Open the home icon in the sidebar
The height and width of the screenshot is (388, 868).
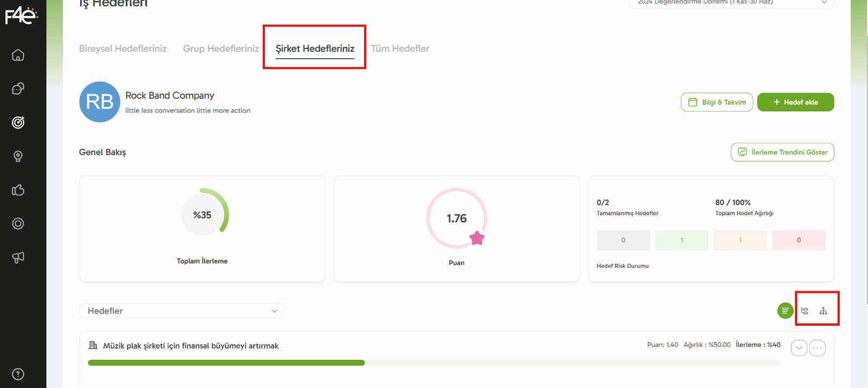coord(18,55)
